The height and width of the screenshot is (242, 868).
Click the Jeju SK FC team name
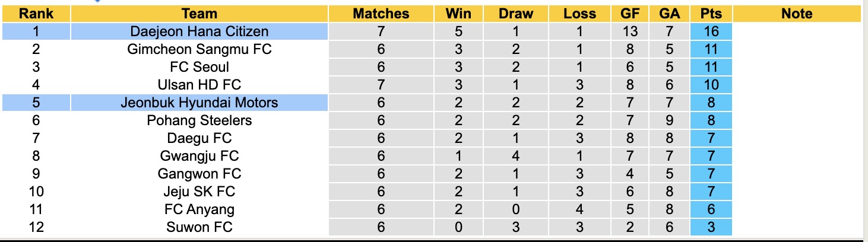click(x=199, y=192)
